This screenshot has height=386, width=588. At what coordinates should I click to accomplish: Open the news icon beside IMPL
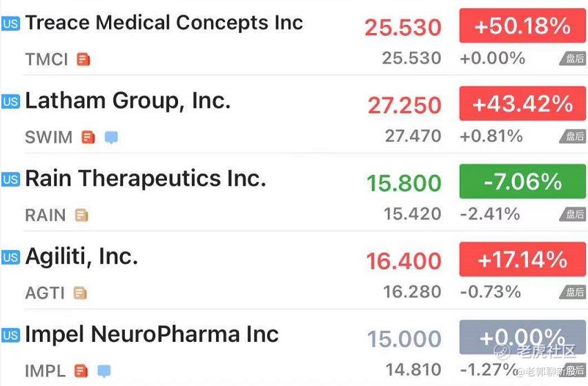click(x=81, y=371)
